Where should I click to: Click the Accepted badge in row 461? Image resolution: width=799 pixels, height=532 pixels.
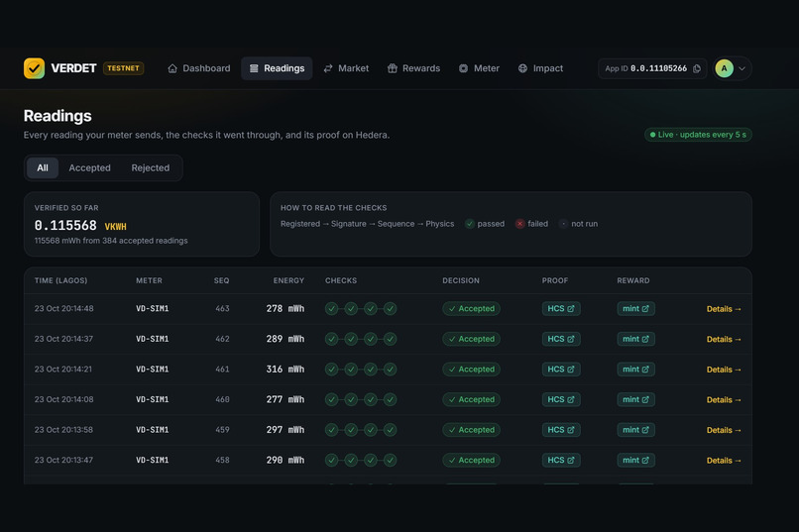click(x=471, y=370)
